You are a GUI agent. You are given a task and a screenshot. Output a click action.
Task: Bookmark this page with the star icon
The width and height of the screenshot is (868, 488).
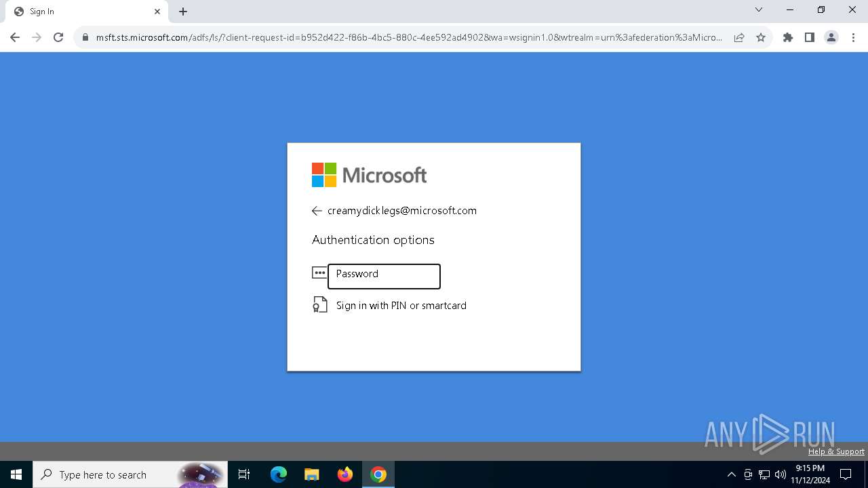(761, 38)
